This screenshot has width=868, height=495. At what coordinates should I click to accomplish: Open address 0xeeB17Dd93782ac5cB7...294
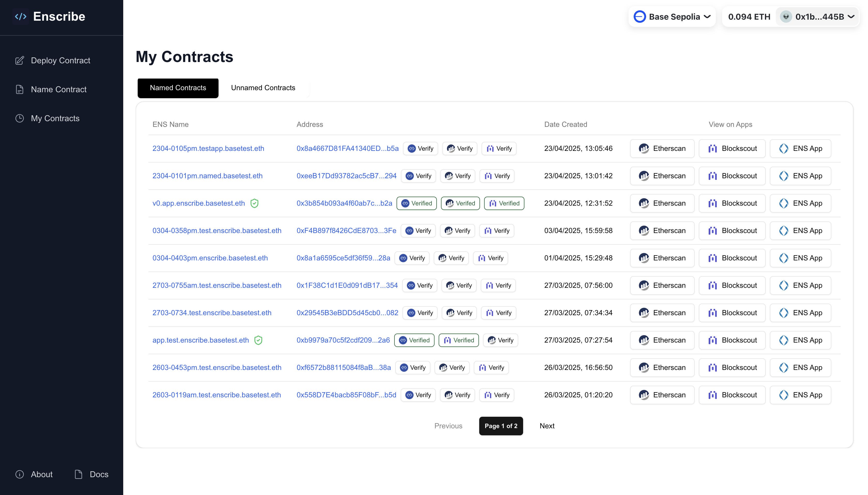click(346, 176)
